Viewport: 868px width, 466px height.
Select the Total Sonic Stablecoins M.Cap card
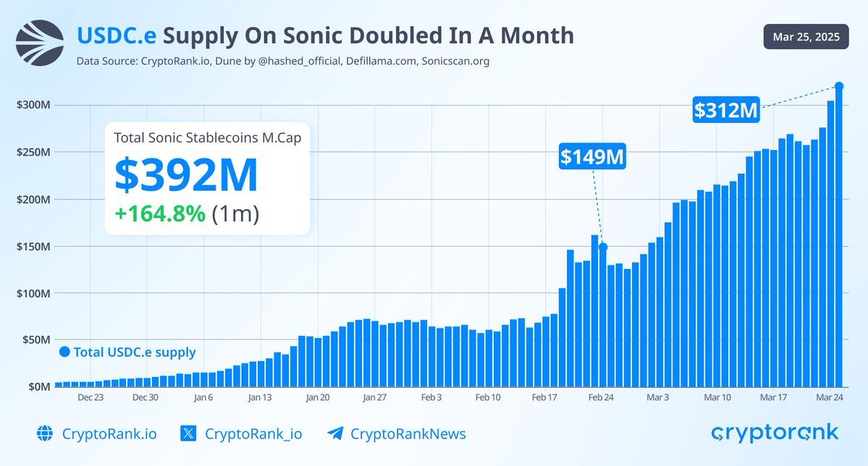tap(208, 178)
